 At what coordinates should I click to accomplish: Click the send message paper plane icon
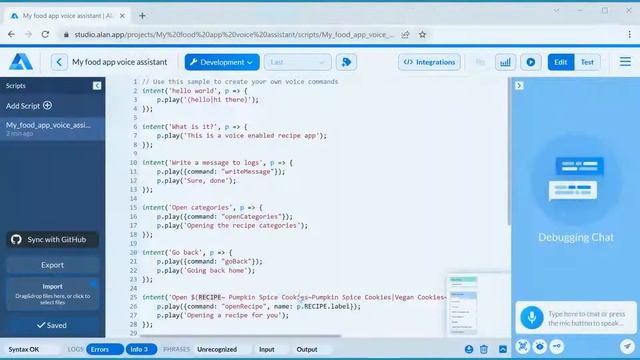tap(627, 347)
